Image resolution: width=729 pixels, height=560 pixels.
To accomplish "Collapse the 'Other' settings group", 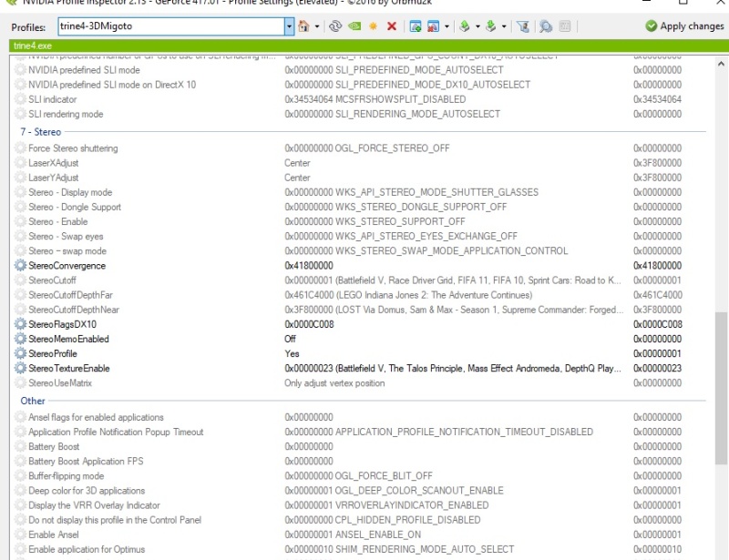I will point(33,401).
